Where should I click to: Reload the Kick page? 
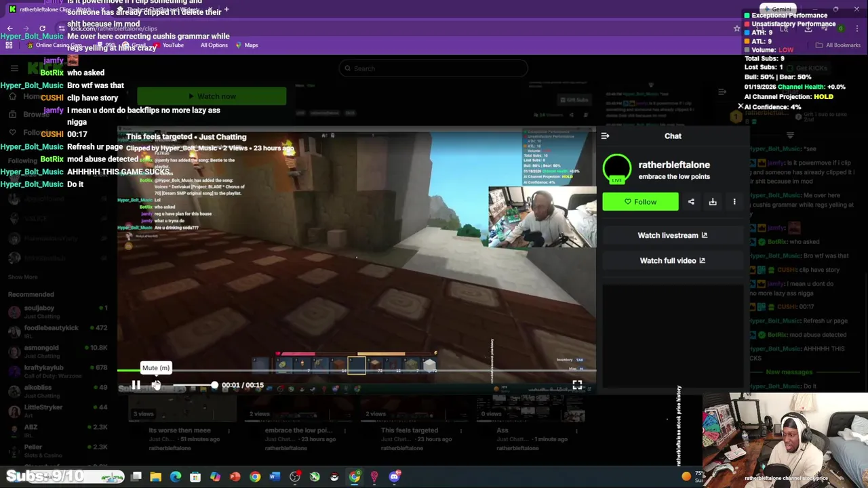42,28
